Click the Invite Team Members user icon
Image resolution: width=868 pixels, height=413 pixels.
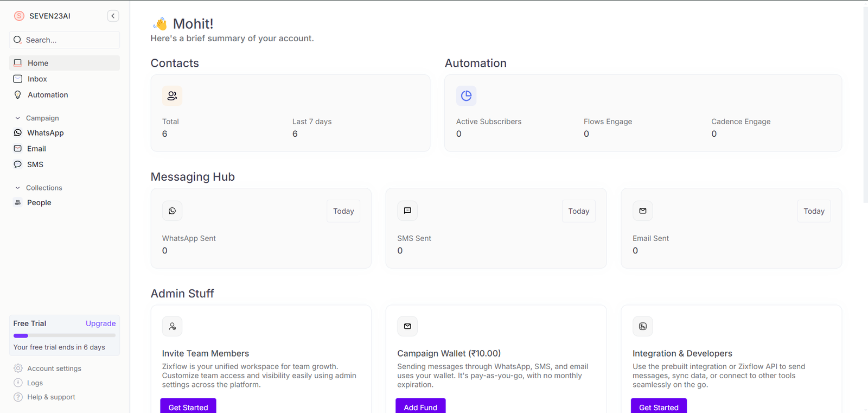172,326
